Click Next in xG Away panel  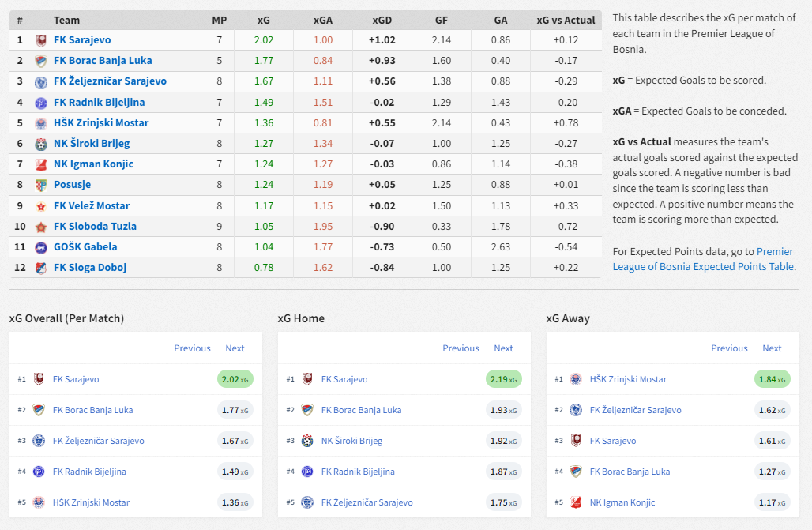click(772, 348)
